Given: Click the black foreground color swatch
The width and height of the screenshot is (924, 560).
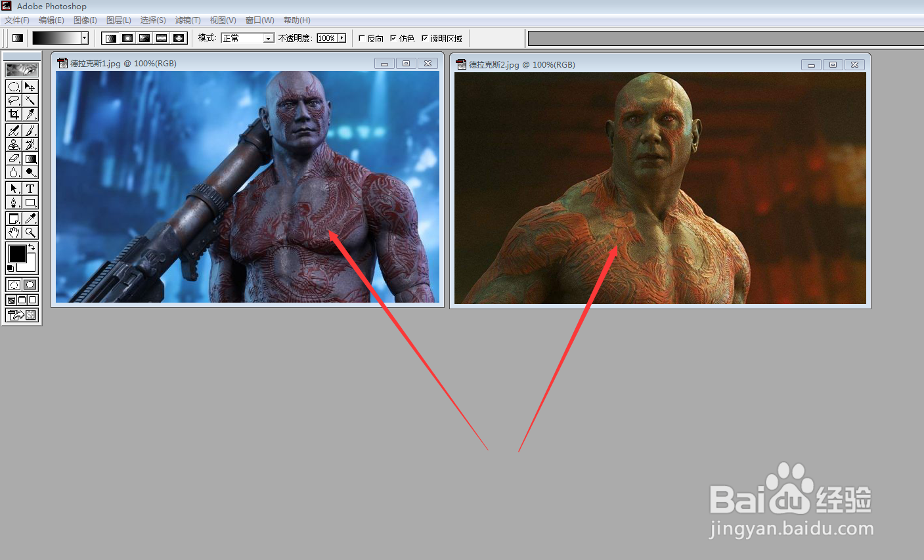Looking at the screenshot, I should point(17,253).
